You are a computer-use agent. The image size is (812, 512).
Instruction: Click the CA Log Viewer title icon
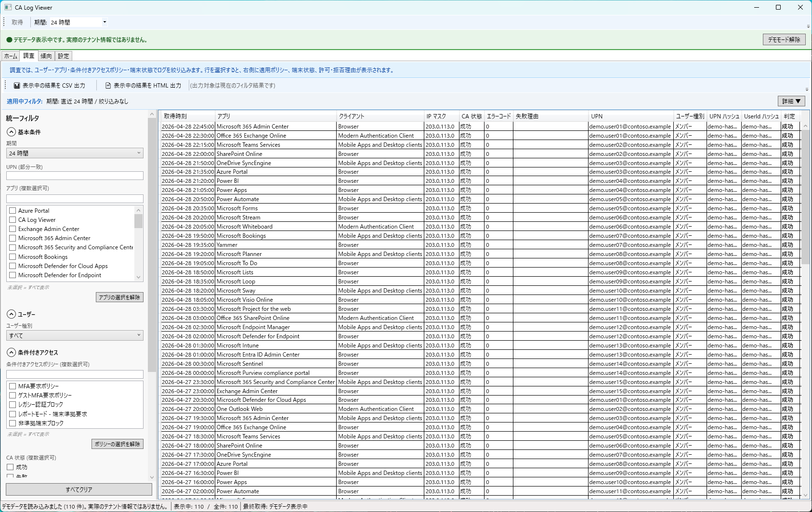tap(8, 7)
